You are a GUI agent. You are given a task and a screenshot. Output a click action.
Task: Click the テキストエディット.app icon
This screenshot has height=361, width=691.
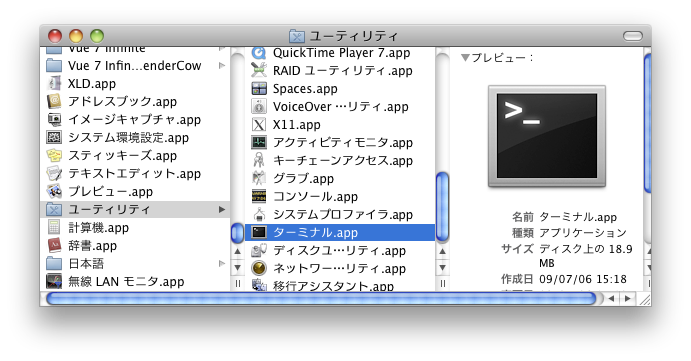click(x=54, y=174)
